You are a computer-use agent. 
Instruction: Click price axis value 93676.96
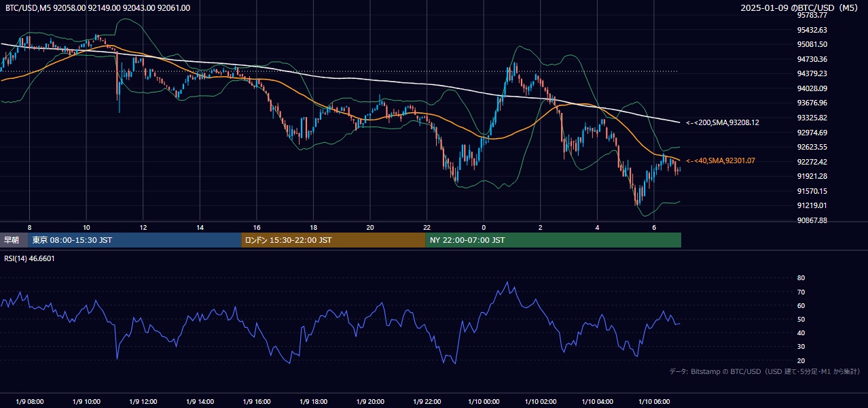coord(812,103)
